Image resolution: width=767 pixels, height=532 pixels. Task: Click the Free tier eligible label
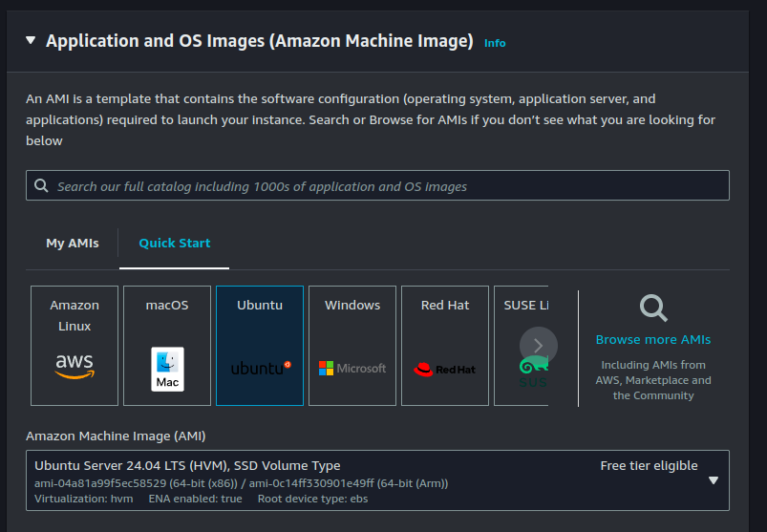649,466
